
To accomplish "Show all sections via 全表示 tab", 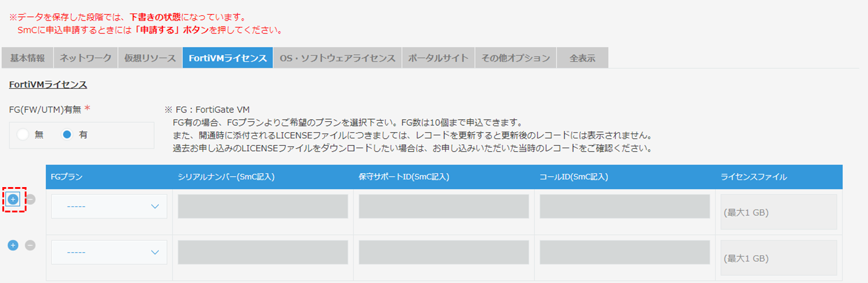I will pyautogui.click(x=582, y=58).
